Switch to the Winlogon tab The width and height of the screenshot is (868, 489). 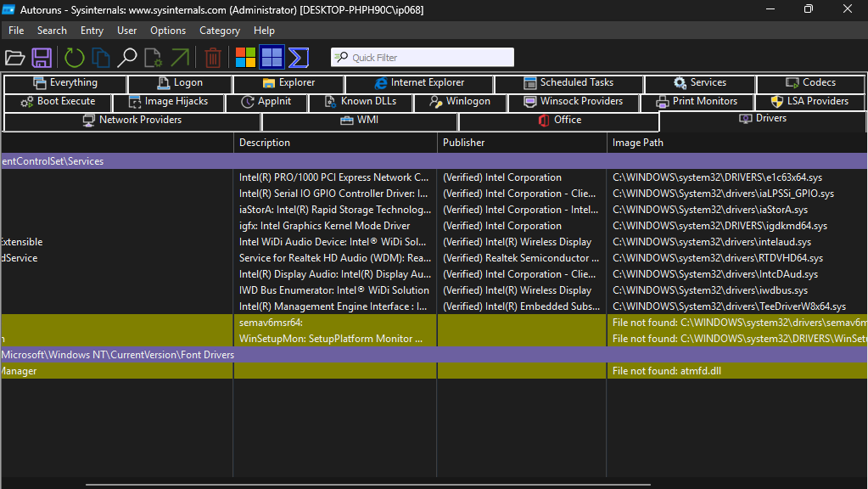pyautogui.click(x=460, y=102)
